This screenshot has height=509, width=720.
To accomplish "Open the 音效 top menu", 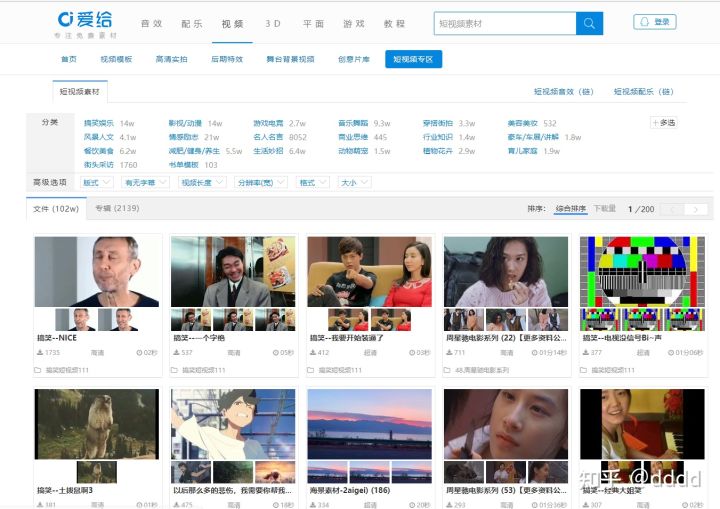I will click(152, 23).
